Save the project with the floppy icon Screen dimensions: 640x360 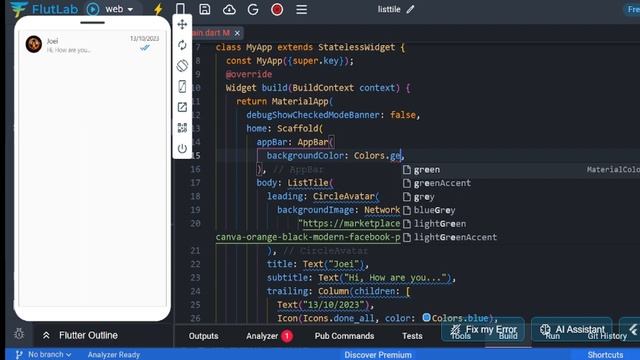tap(204, 9)
